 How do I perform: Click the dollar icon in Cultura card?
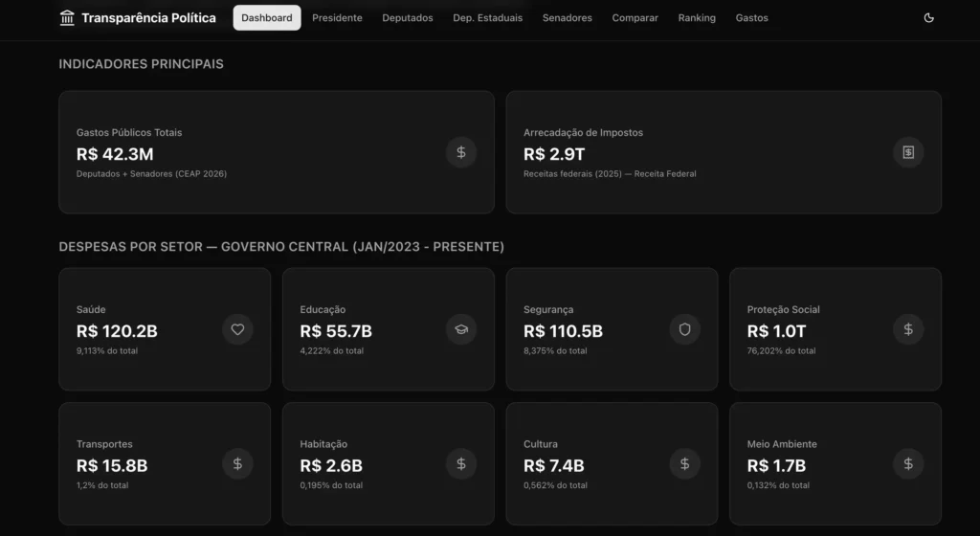684,464
